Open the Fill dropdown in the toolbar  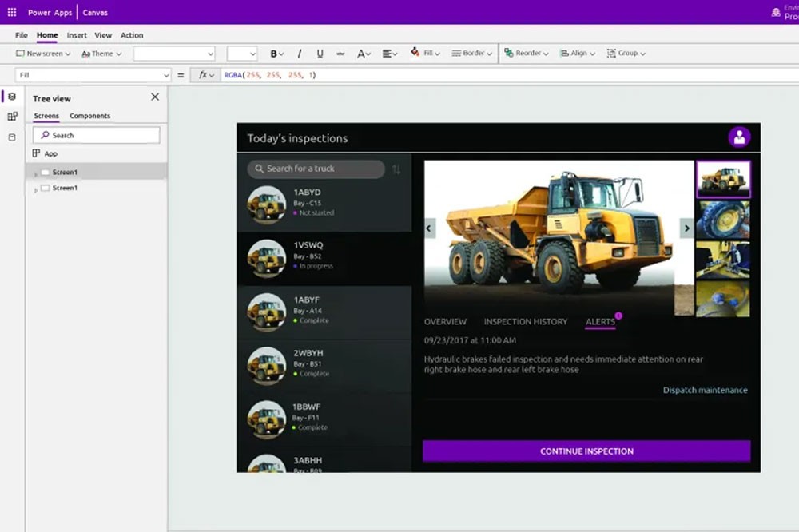pyautogui.click(x=427, y=53)
